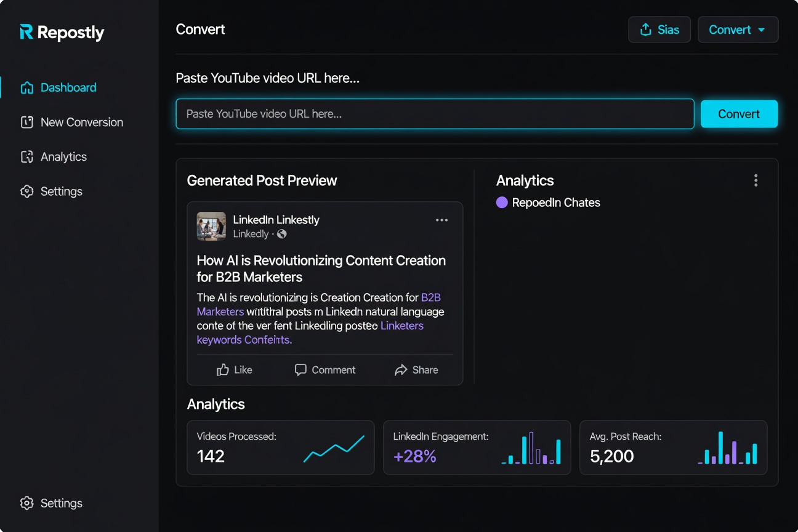
Task: Click the LinkedIn Engagement label
Action: (x=441, y=437)
